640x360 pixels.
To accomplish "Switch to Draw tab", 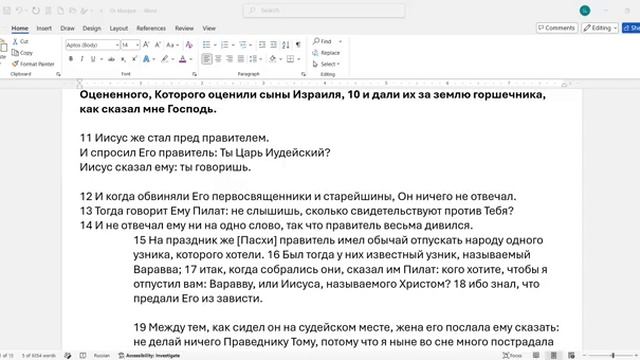I will [67, 28].
